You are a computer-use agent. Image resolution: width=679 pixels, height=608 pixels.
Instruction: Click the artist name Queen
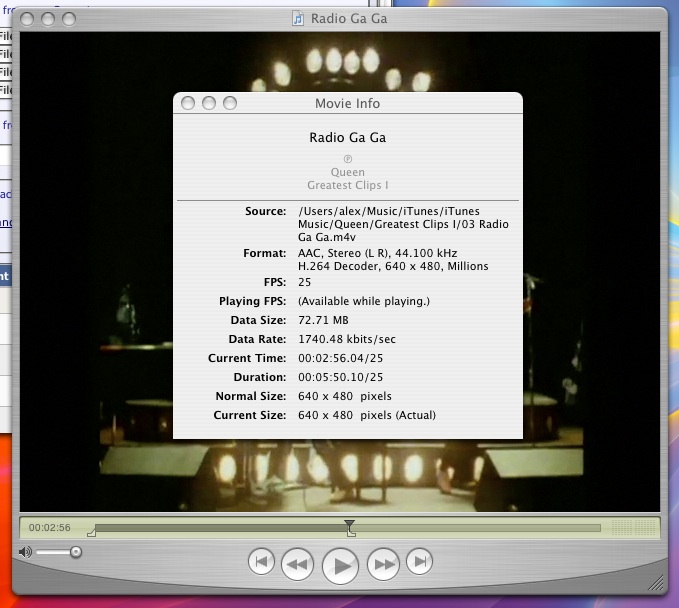coord(348,172)
